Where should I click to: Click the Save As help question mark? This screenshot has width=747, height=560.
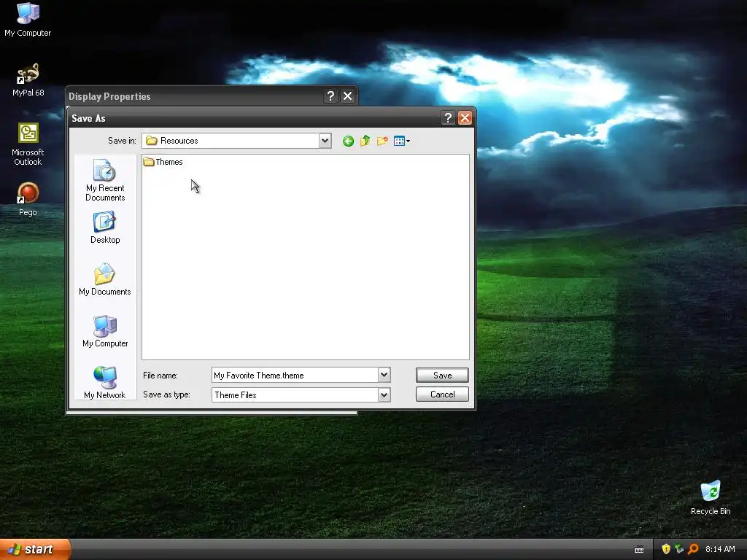[x=447, y=117]
